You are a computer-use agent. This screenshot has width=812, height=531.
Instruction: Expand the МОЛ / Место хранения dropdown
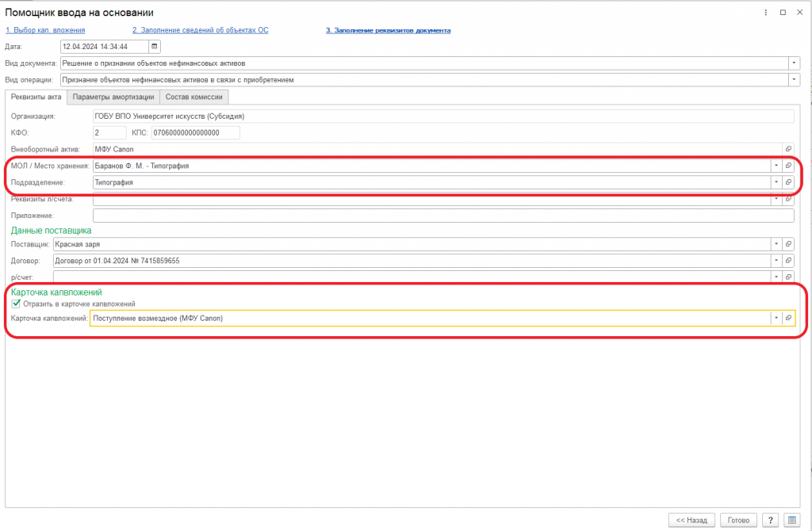(x=776, y=166)
